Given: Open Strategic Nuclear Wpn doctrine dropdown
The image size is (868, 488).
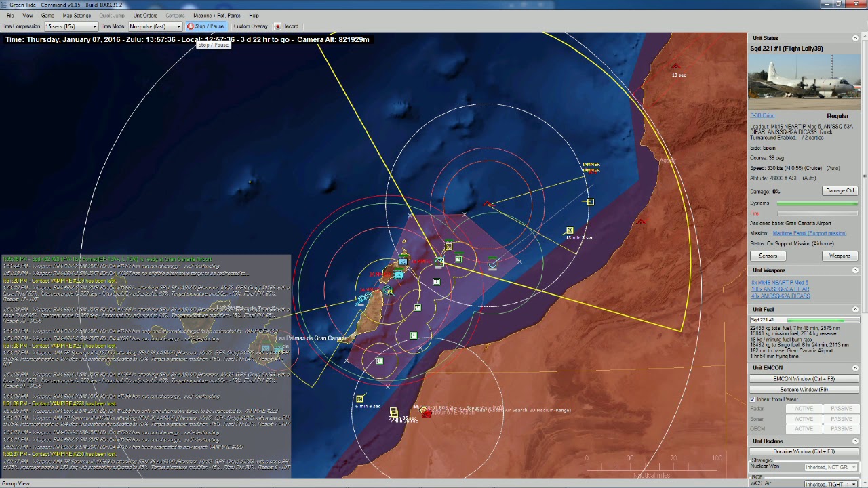Looking at the screenshot, I should (x=831, y=467).
